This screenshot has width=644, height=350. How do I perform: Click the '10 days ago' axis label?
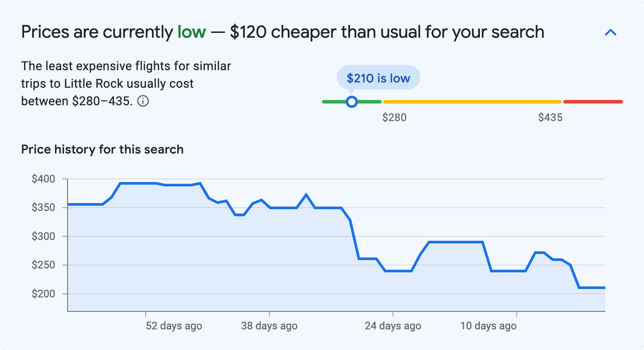(488, 326)
